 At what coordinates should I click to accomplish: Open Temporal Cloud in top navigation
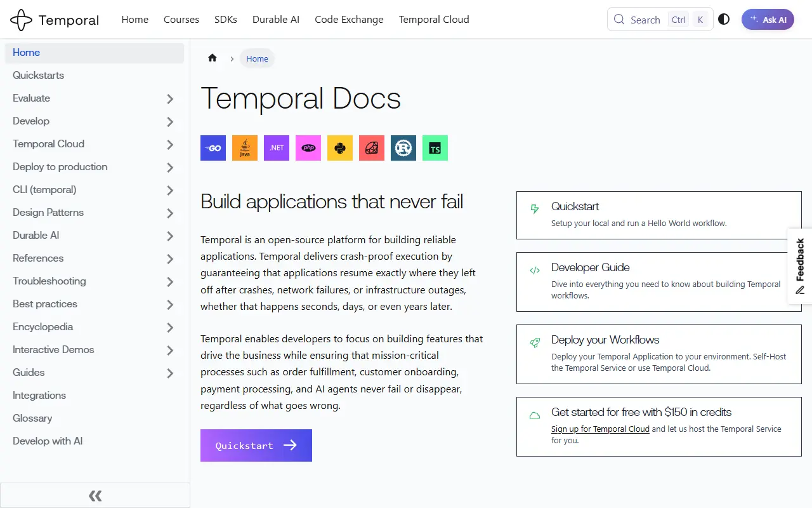click(x=434, y=19)
